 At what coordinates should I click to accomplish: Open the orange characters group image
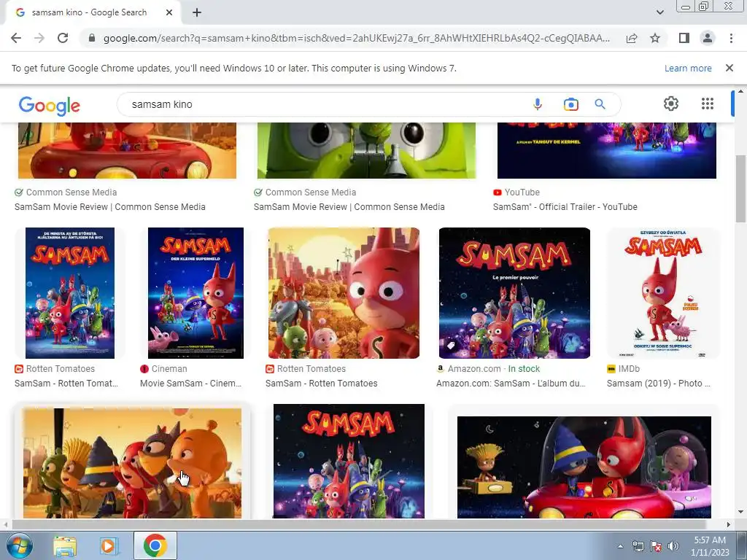133,463
